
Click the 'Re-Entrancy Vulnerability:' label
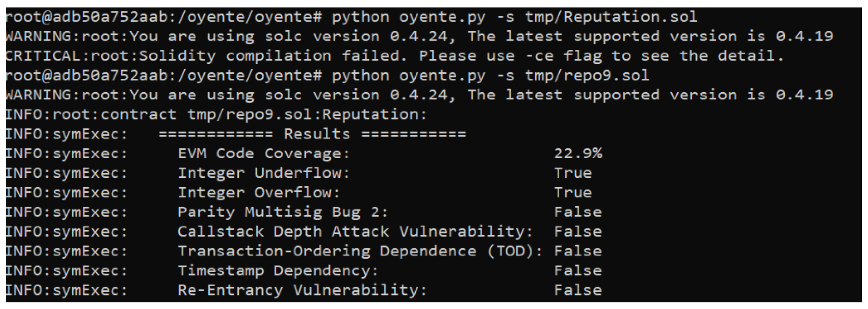(302, 290)
